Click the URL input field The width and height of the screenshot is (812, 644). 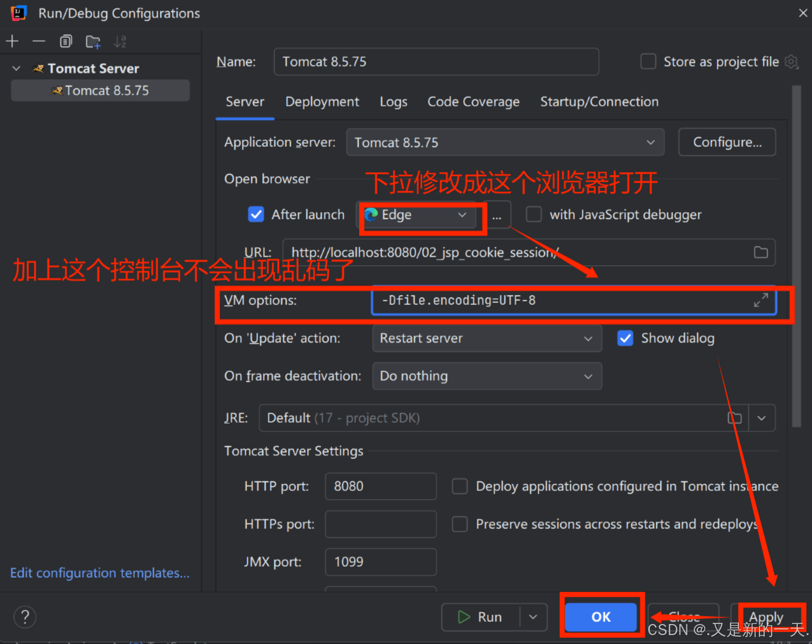click(529, 252)
